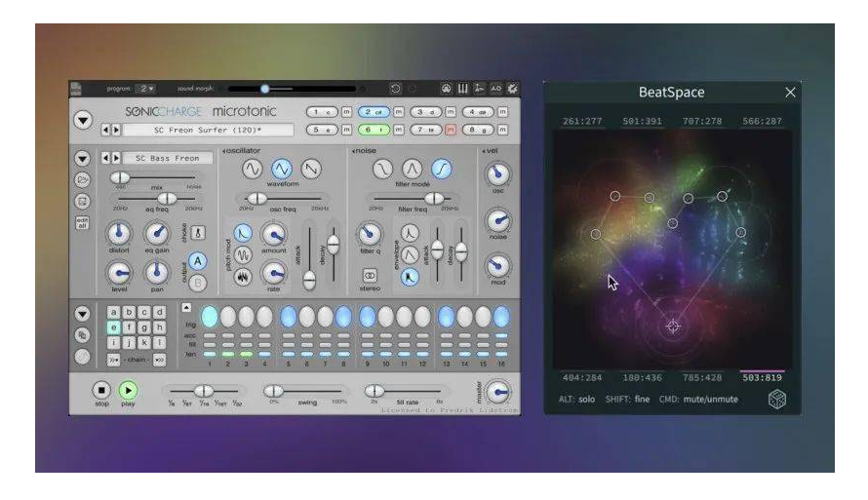The width and height of the screenshot is (868, 500).
Task: Select pattern e
Action: 113,327
